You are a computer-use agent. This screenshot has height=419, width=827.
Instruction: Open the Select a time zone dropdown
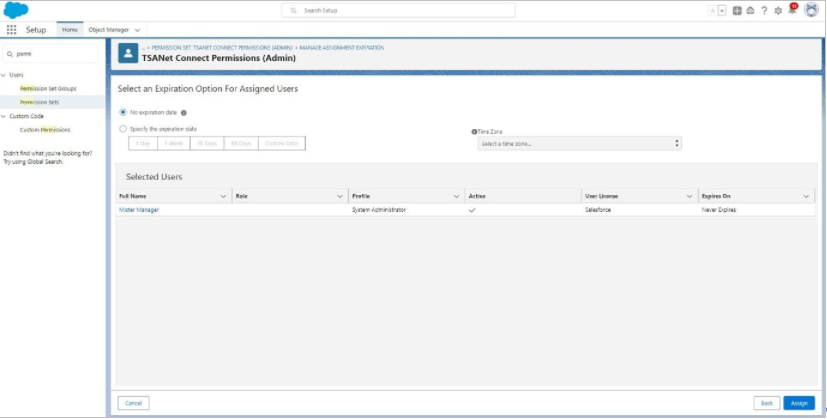pyautogui.click(x=579, y=144)
